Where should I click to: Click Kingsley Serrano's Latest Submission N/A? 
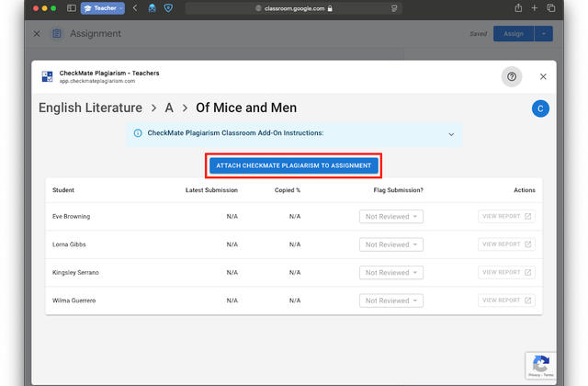pos(232,273)
